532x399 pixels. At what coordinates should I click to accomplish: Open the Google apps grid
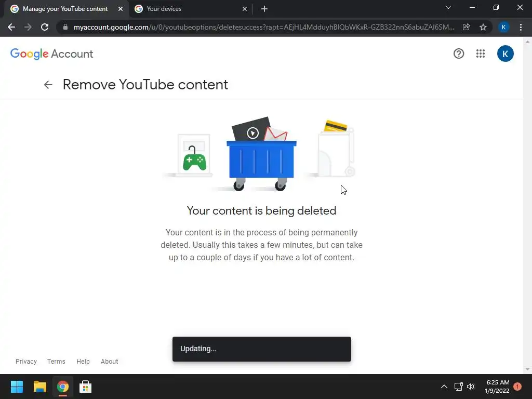[480, 54]
